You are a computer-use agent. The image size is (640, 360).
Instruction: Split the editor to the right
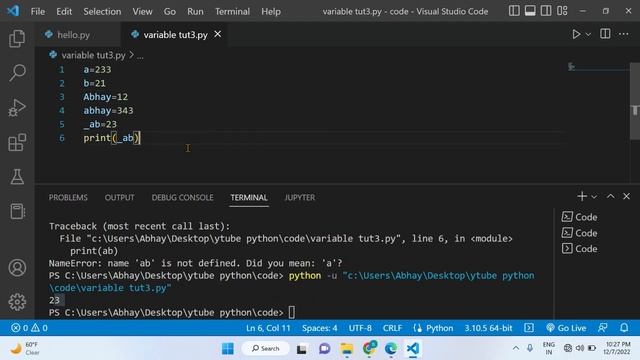point(605,34)
